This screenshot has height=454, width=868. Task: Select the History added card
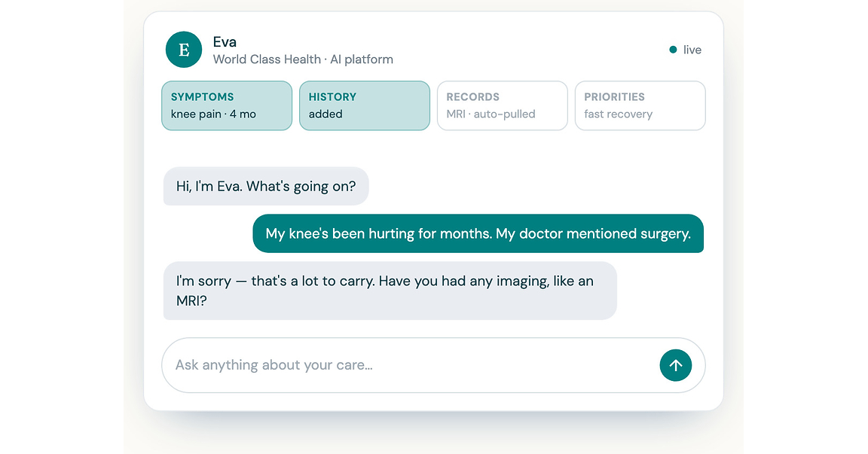pyautogui.click(x=365, y=105)
